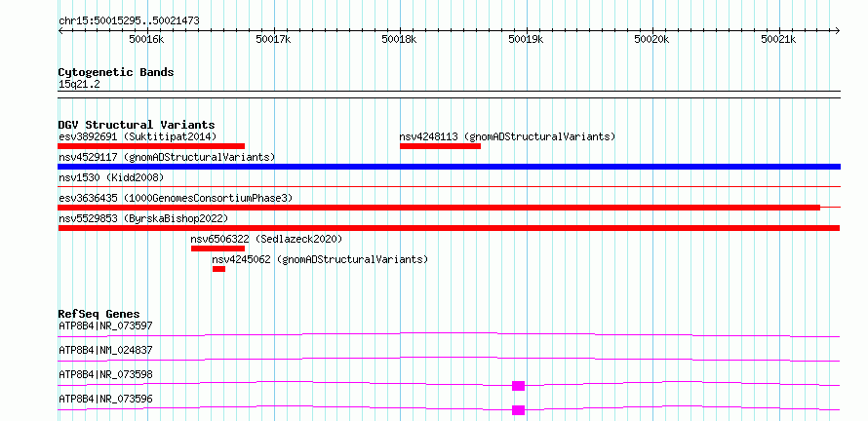868x421 pixels.
Task: Open esv3636435 (1000GenomesConsortiumPhase3) label
Action: [176, 198]
